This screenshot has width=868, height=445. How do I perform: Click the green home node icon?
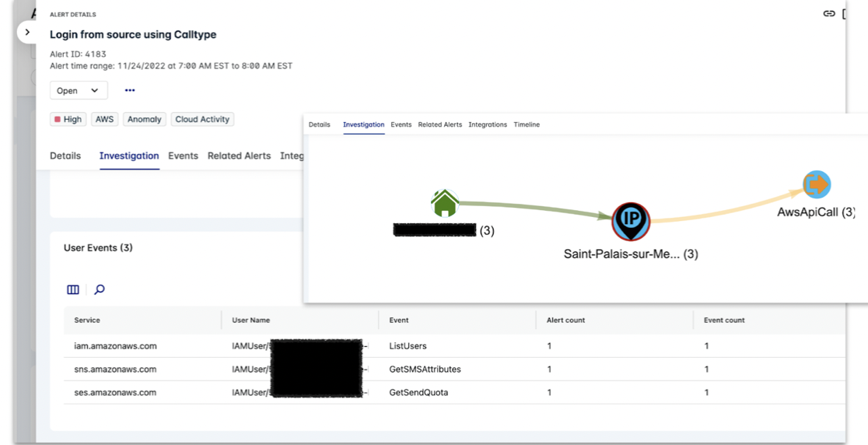pos(445,204)
